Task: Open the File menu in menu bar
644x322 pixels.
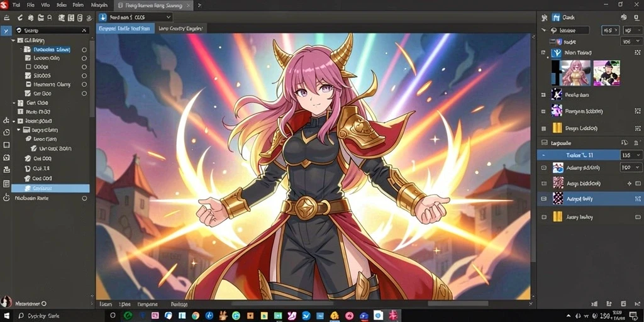Action: click(x=30, y=5)
